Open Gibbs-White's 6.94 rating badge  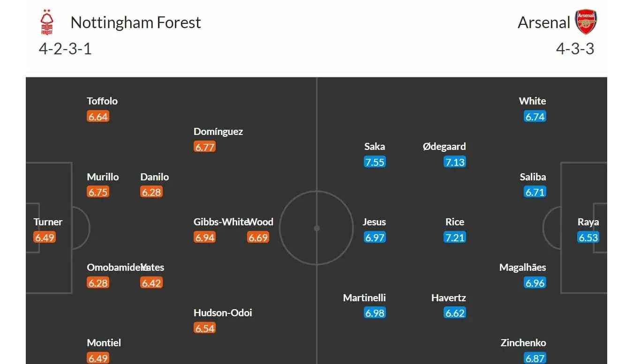click(x=205, y=238)
